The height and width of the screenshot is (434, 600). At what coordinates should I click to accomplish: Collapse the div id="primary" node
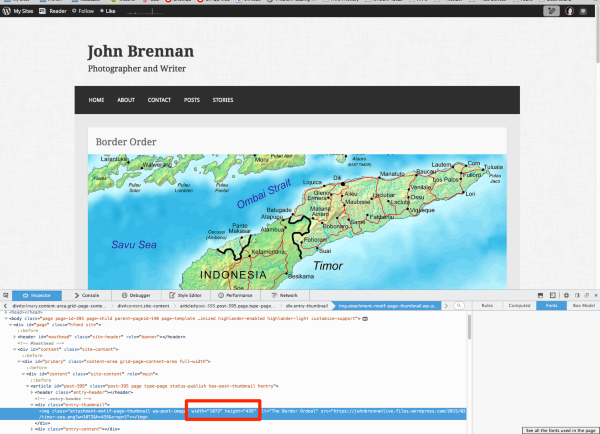point(19,361)
